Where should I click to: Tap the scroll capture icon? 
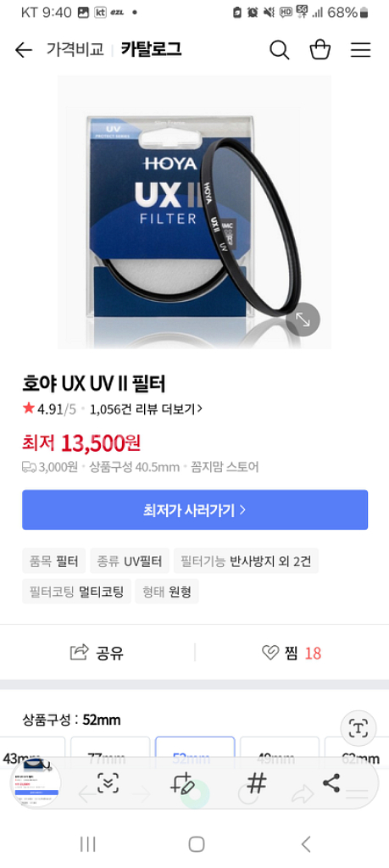coord(108,782)
